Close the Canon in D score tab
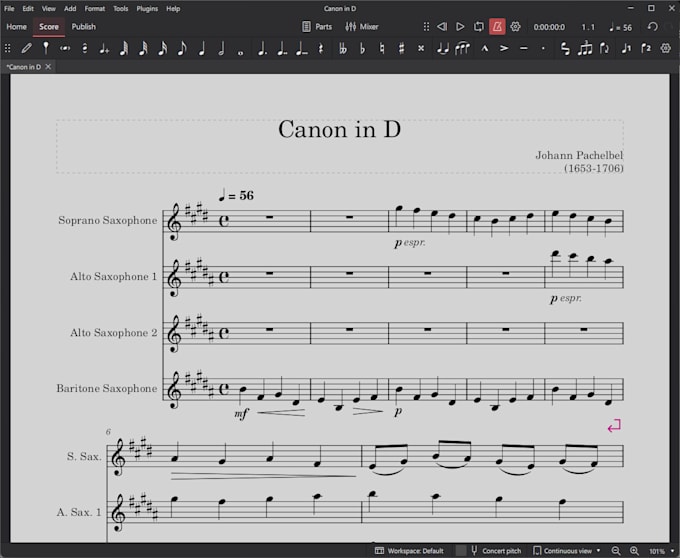 click(x=48, y=67)
